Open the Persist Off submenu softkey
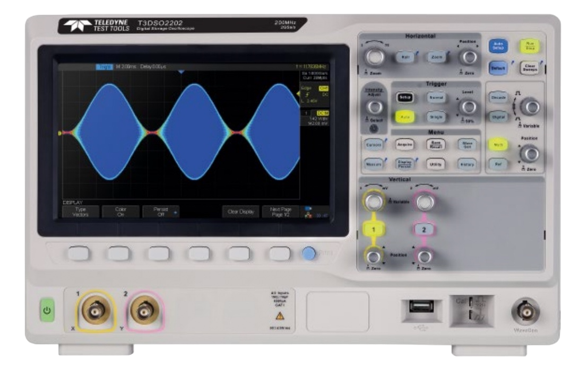Image resolution: width=588 pixels, height=369 pixels. pos(160,210)
